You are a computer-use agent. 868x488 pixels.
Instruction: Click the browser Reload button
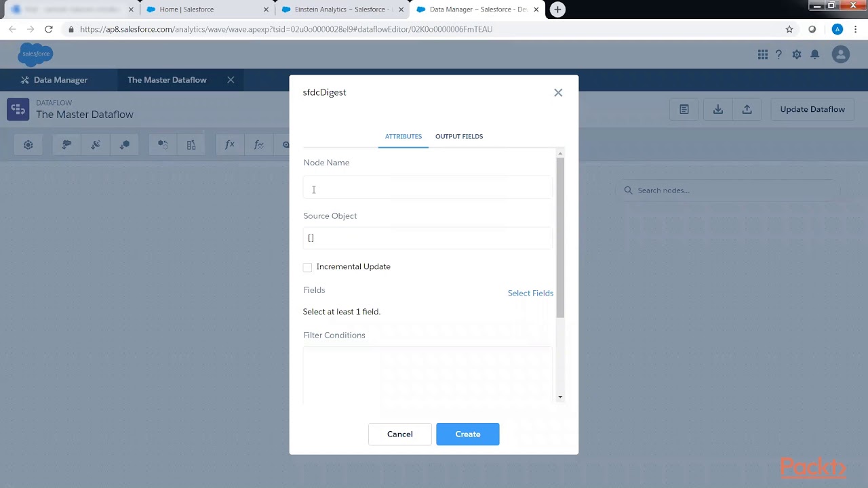click(48, 29)
